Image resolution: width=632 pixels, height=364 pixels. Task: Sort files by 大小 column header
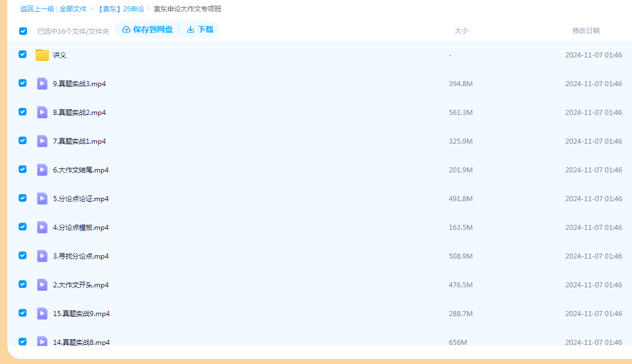[x=461, y=31]
